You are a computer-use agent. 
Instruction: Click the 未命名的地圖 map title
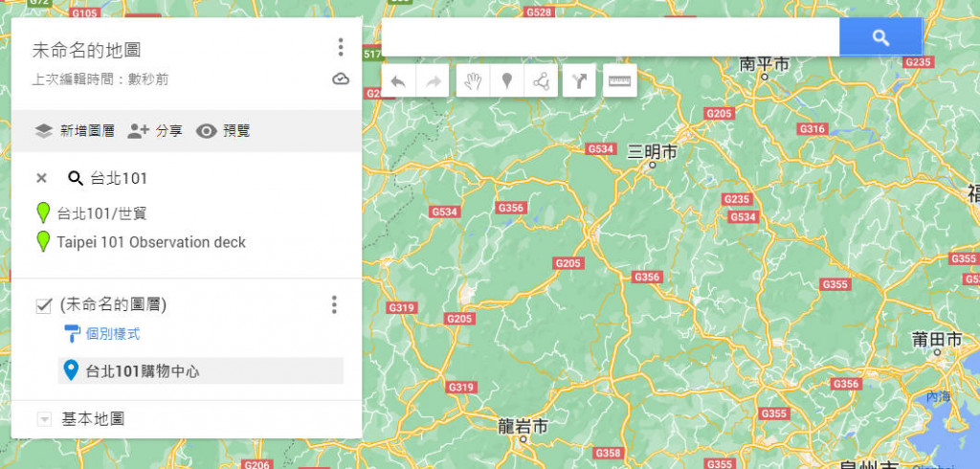[x=86, y=50]
